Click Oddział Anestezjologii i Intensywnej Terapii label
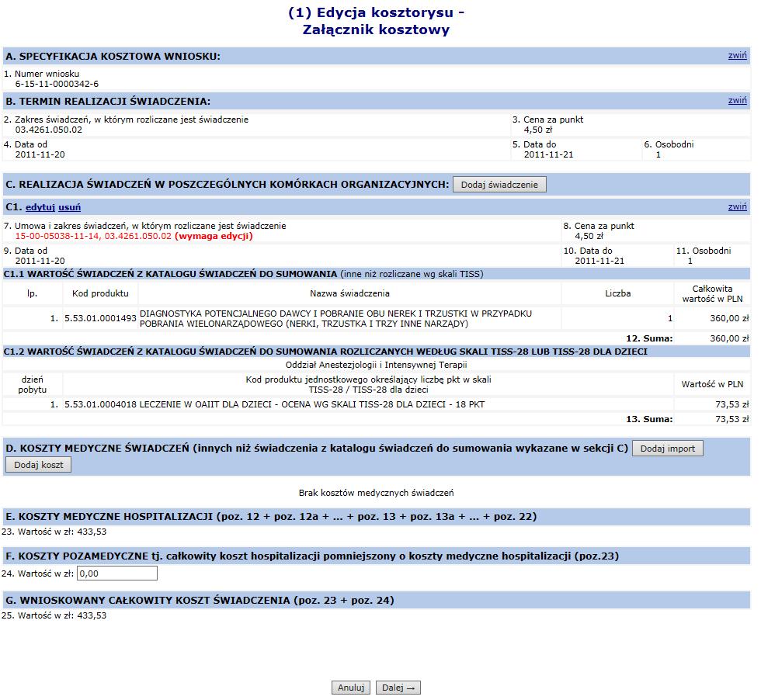Image resolution: width=761 pixels, height=700 pixels. [x=376, y=365]
